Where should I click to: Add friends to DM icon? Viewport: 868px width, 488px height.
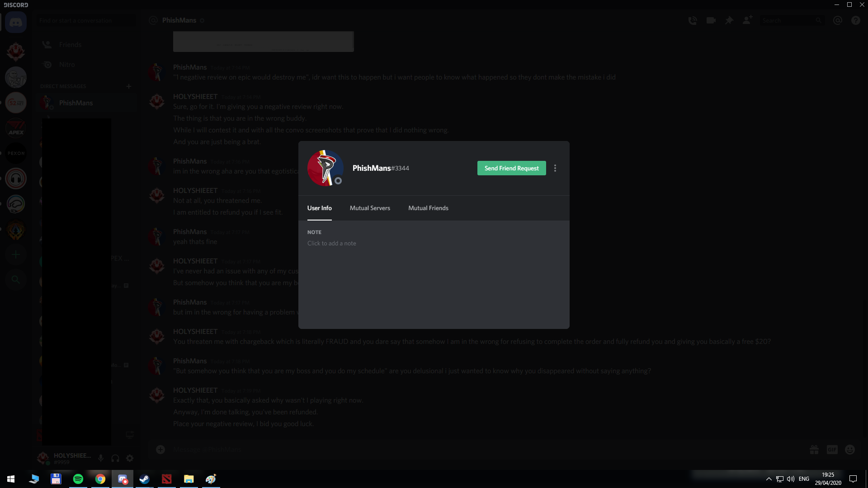pyautogui.click(x=747, y=20)
